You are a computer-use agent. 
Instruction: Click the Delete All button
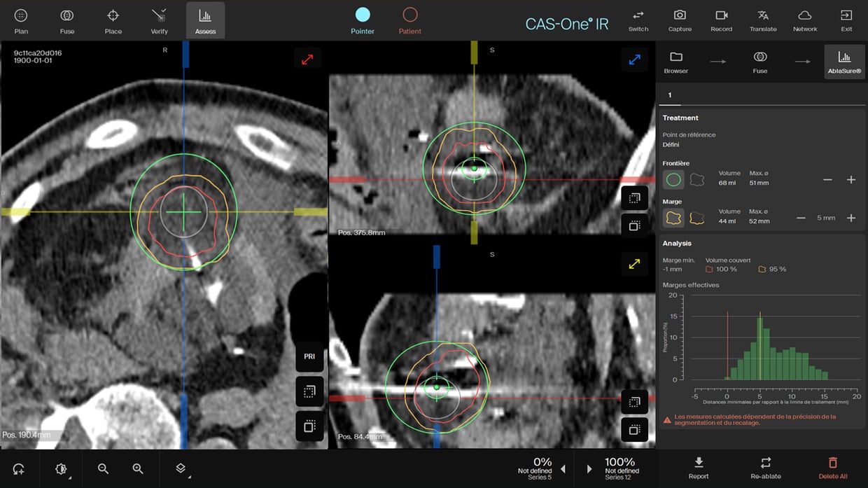(832, 468)
